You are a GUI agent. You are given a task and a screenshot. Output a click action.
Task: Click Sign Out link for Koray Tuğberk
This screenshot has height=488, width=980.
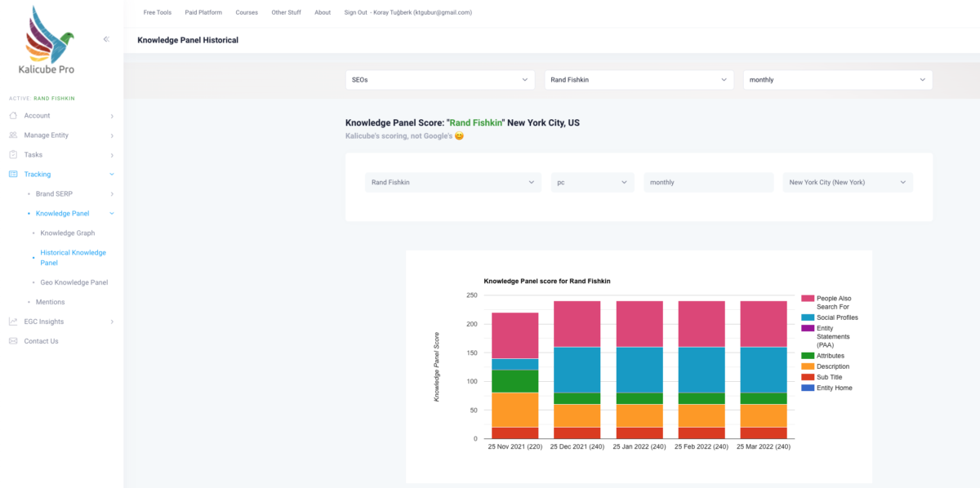(408, 12)
